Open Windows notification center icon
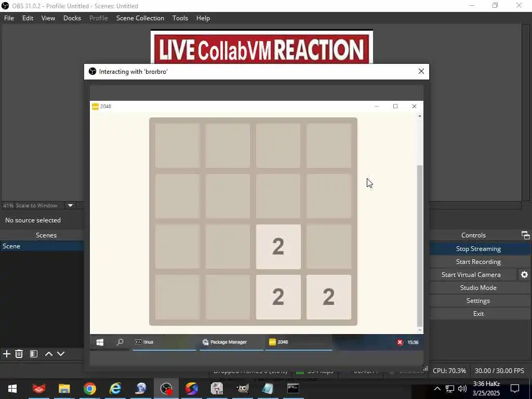 [x=515, y=389]
